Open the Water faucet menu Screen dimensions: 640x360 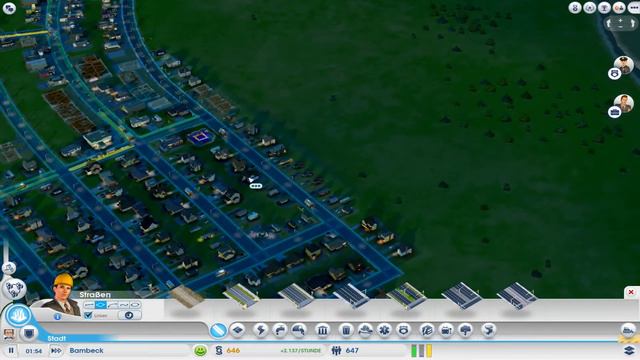coord(280,330)
